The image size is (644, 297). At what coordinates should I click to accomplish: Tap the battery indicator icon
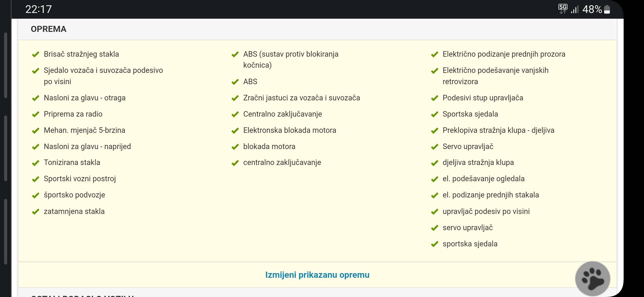[x=607, y=9]
